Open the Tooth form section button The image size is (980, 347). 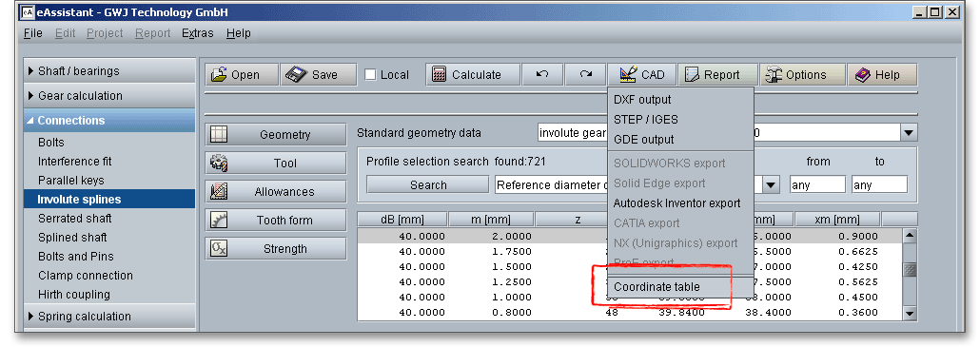tap(276, 221)
